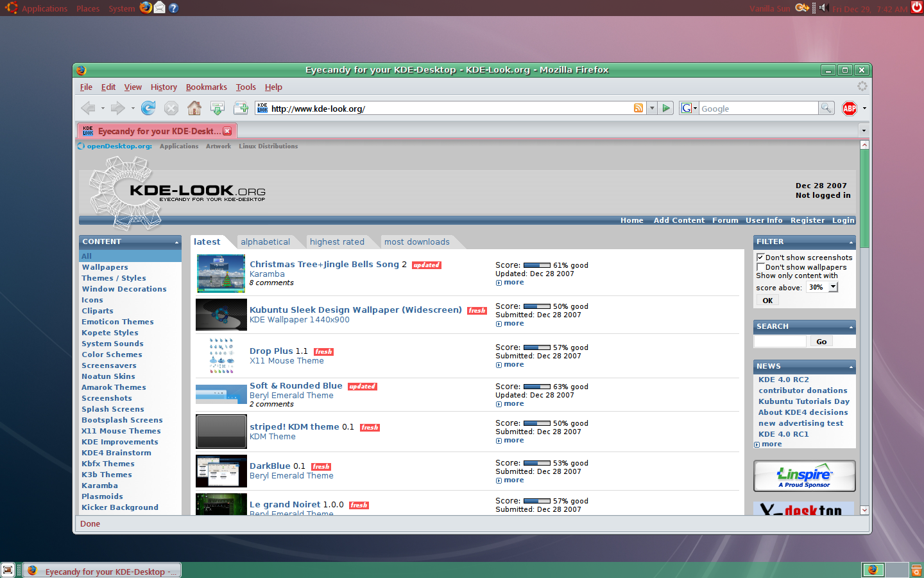Image resolution: width=924 pixels, height=578 pixels.
Task: Open the Add Content link
Action: tap(679, 220)
